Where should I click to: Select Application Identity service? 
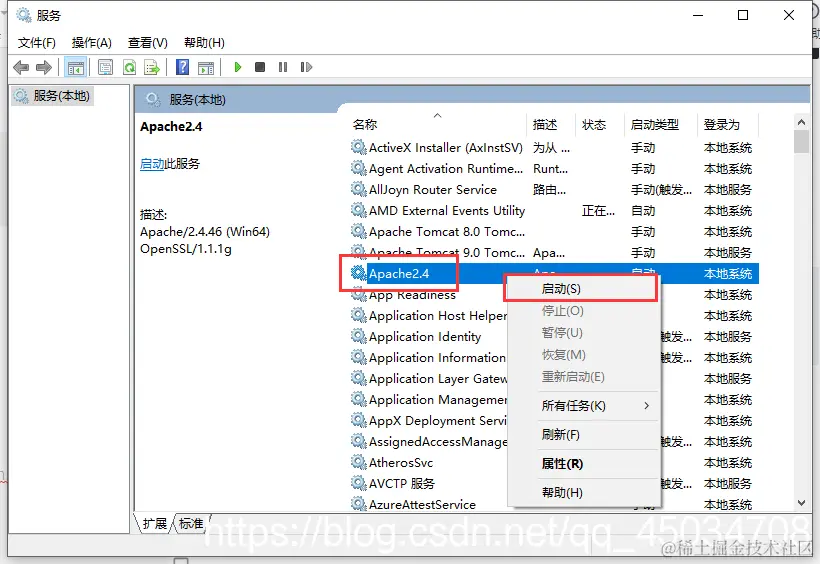point(425,336)
